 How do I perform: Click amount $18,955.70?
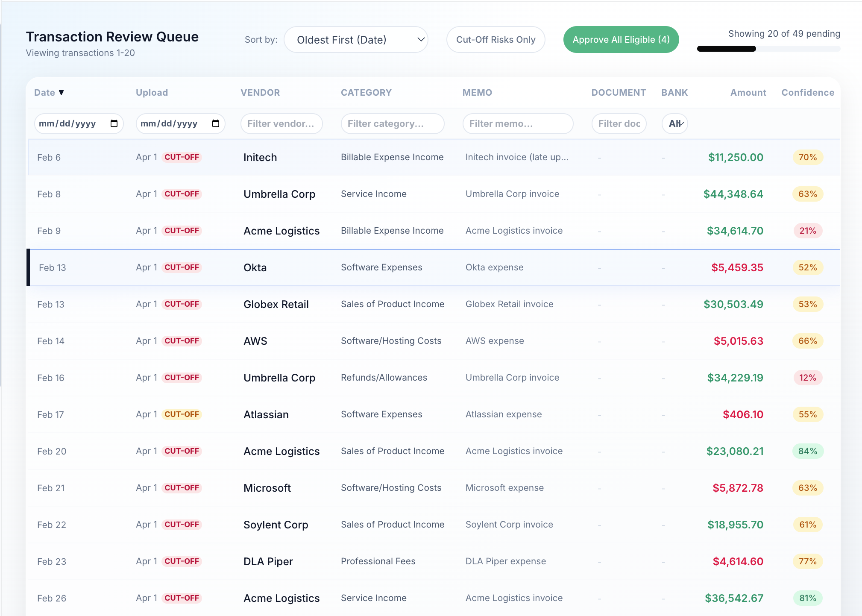point(735,525)
